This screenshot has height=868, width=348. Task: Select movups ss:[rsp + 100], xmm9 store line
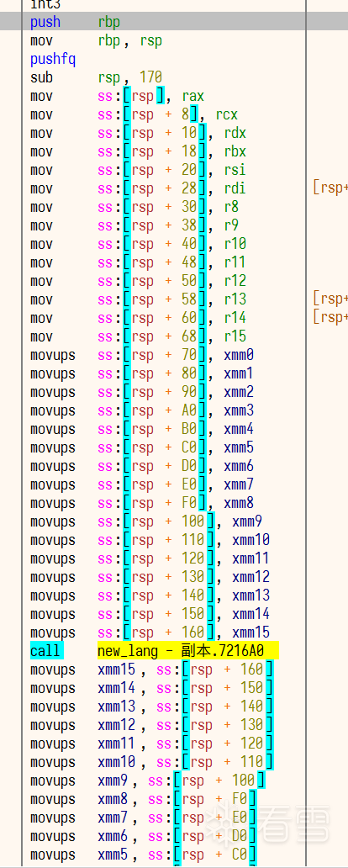pos(146,521)
